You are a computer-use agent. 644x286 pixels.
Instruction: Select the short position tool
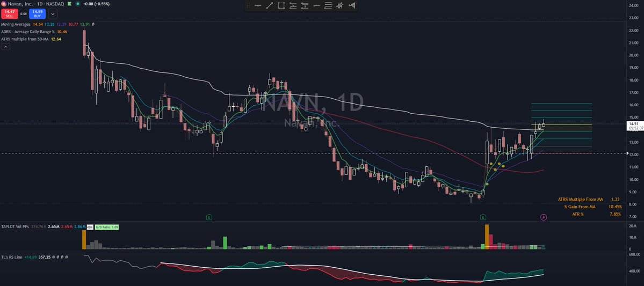point(305,6)
